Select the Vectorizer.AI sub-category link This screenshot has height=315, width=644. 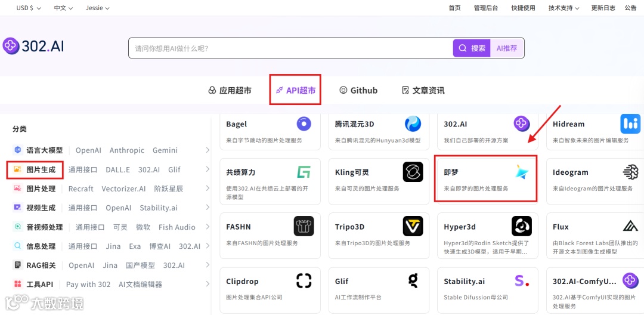123,189
